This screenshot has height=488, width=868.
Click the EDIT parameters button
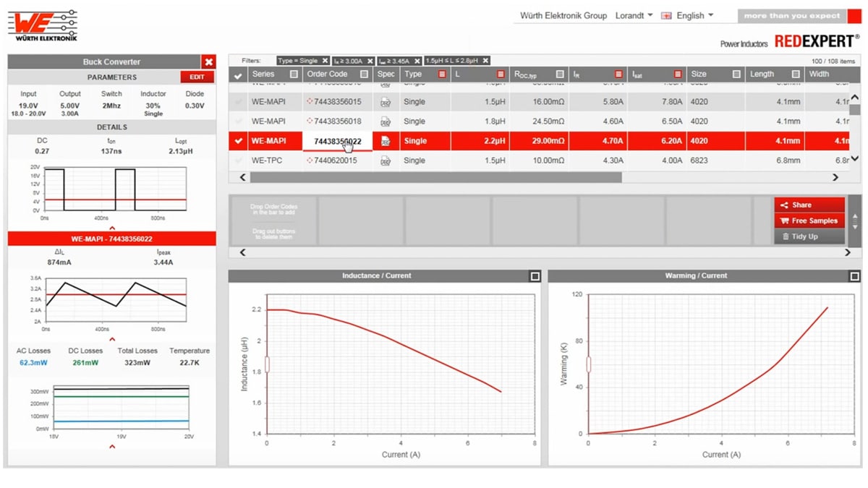pyautogui.click(x=197, y=77)
